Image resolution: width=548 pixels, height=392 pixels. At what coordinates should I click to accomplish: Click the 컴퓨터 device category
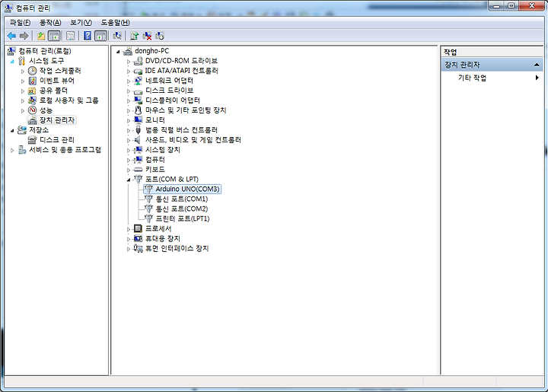[x=155, y=160]
